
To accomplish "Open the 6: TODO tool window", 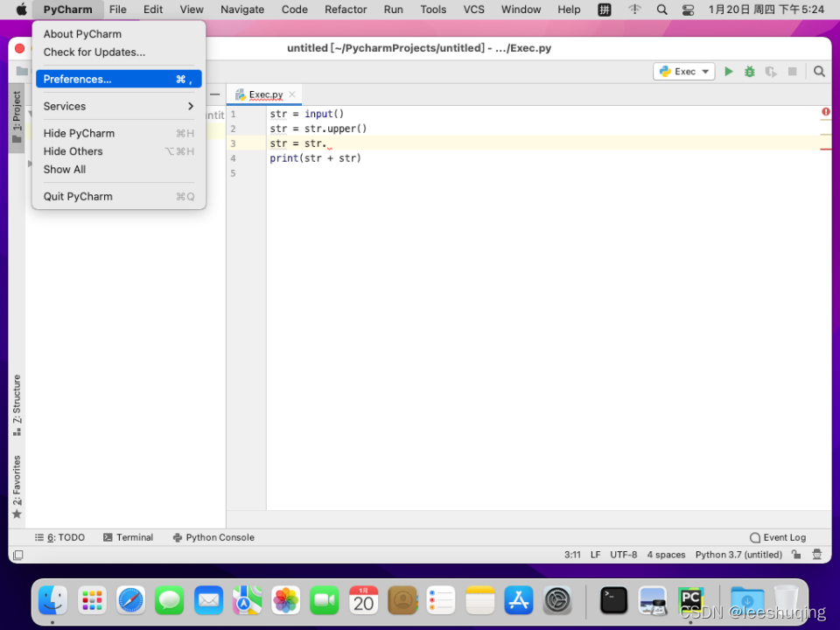I will click(x=60, y=537).
